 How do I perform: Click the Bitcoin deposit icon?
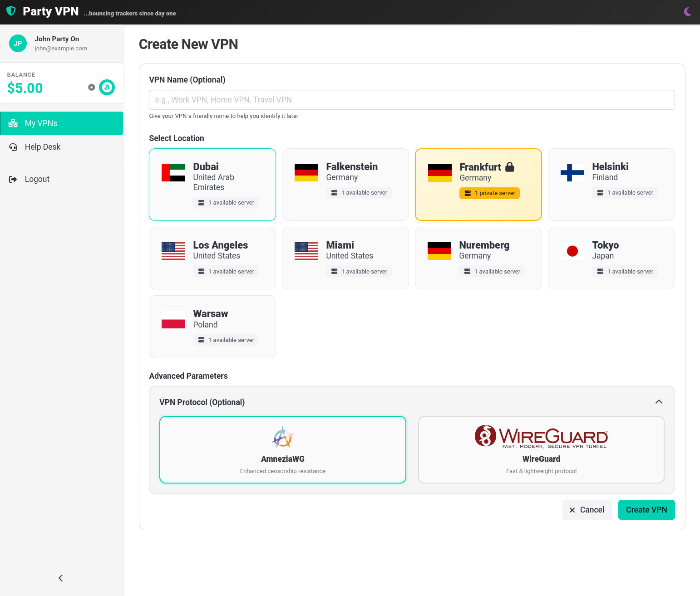tap(107, 87)
